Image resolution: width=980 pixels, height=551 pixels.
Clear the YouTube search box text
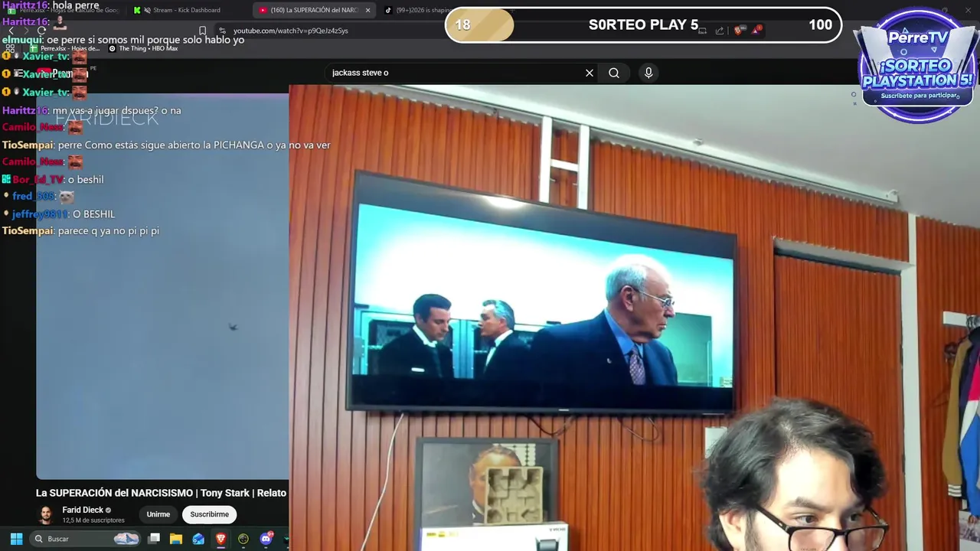tap(590, 73)
